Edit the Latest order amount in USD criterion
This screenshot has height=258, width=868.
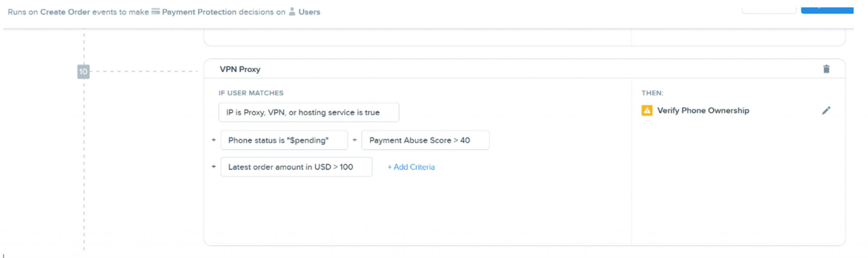(296, 167)
